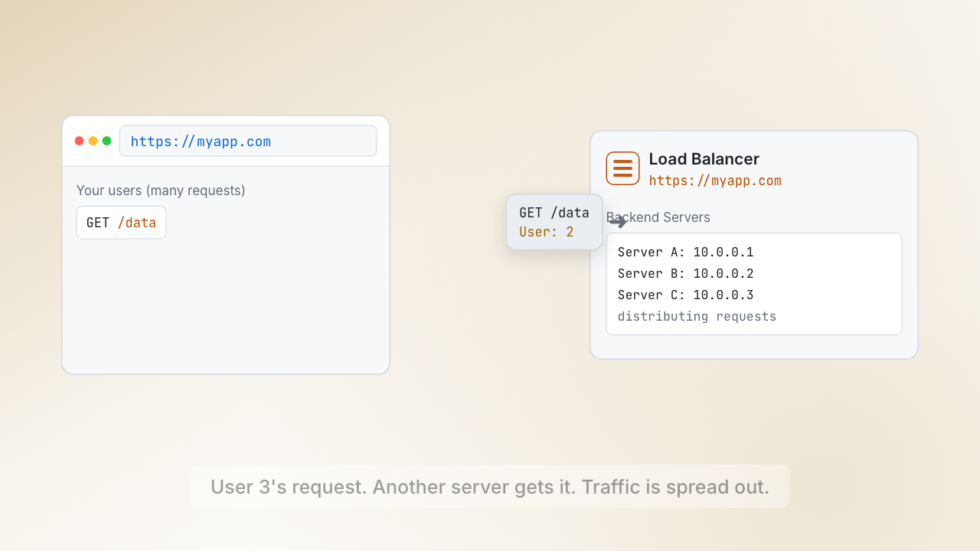
Task: Click the 'Your users (many requests)' label
Action: (161, 191)
